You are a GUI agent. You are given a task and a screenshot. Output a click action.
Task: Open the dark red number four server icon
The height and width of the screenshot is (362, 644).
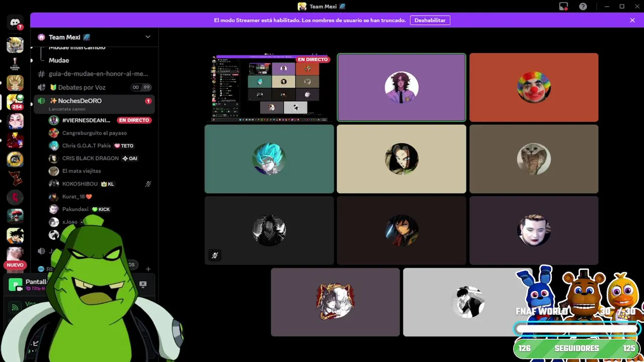(x=15, y=198)
